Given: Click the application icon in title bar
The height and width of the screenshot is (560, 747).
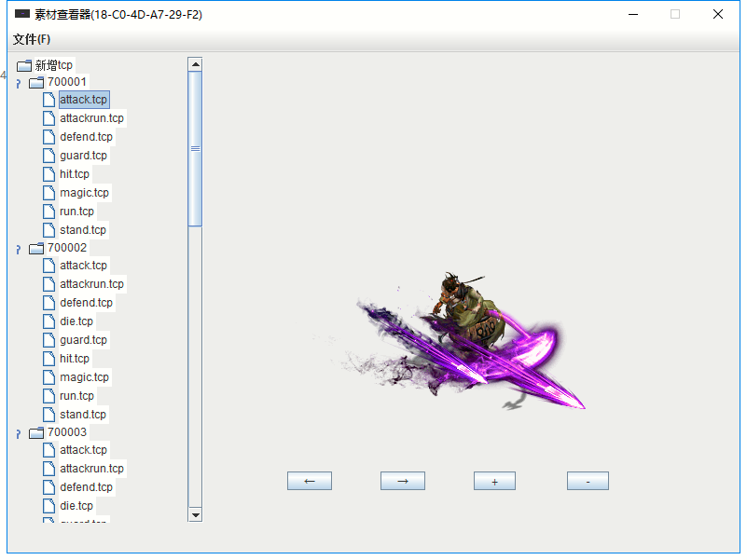Looking at the screenshot, I should [22, 14].
